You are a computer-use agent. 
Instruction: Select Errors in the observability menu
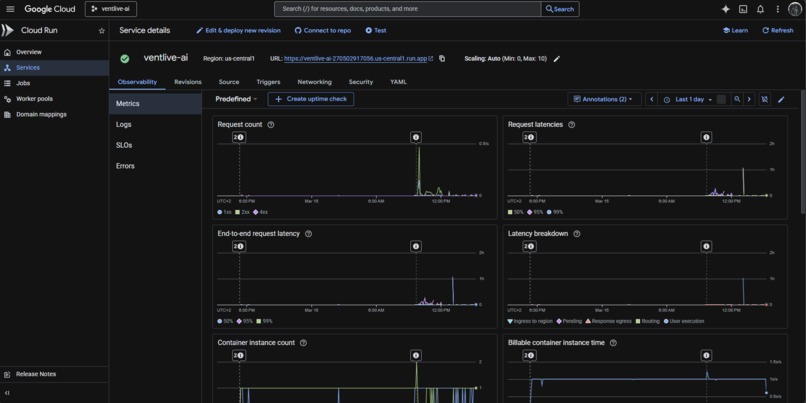pos(155,166)
